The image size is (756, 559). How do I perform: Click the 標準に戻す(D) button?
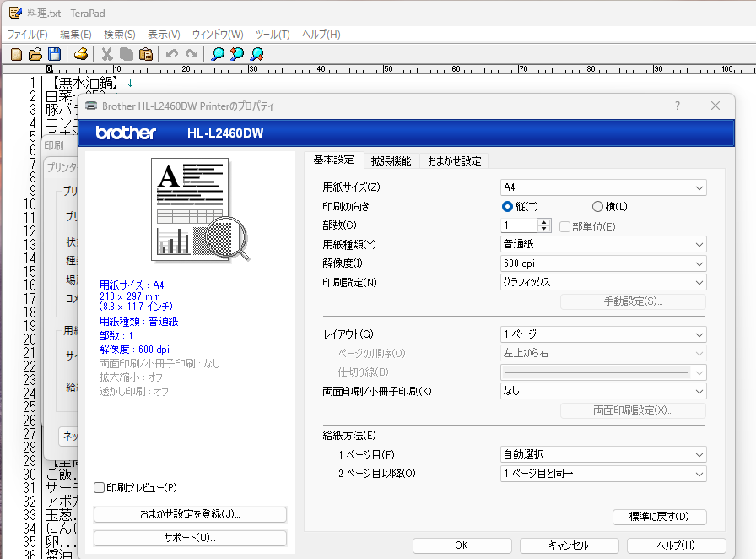(659, 517)
